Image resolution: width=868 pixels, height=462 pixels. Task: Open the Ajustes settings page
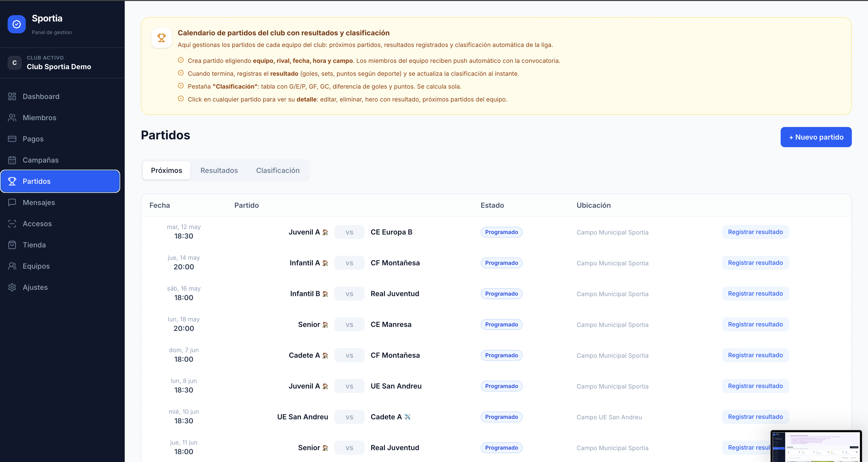click(x=60, y=288)
